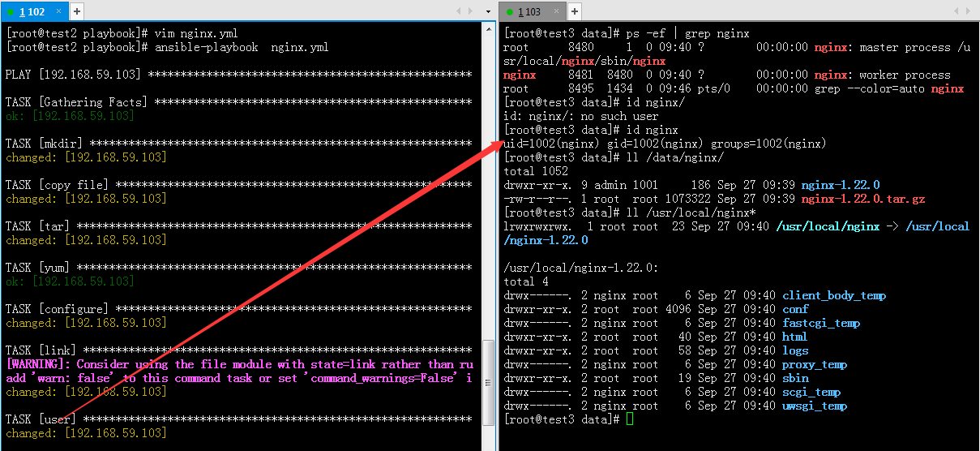Close the 1 103 session tab
Image resolution: width=980 pixels, height=451 pixels.
556,11
